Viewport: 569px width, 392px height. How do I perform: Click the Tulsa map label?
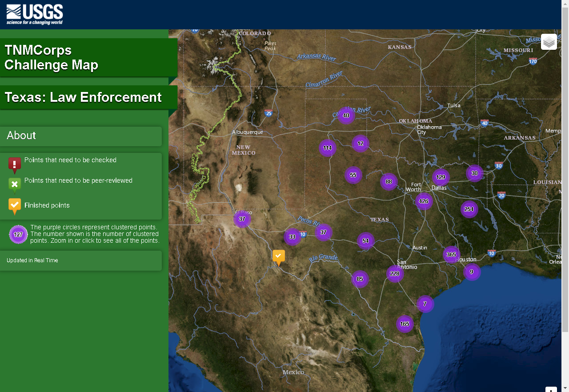tap(454, 105)
